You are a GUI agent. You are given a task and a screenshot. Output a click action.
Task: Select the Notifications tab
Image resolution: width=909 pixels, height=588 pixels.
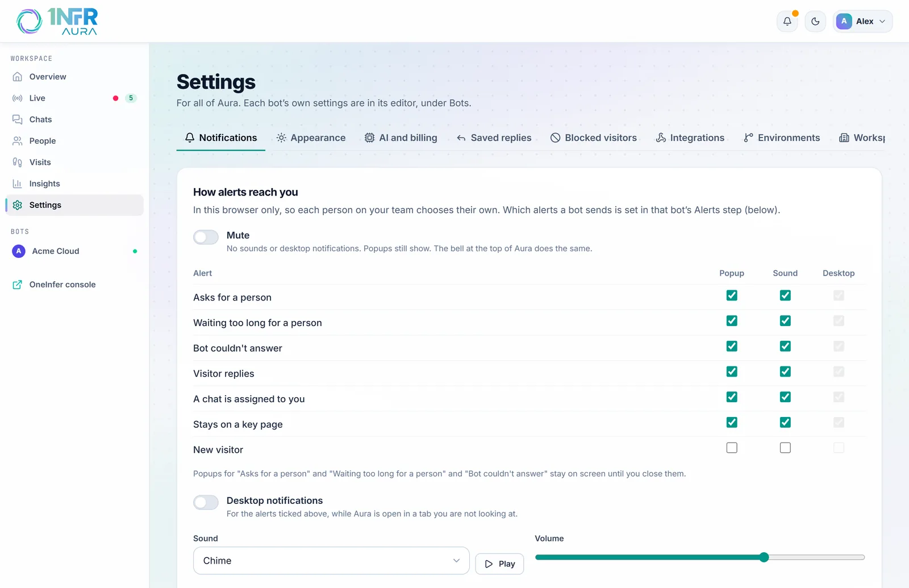221,137
